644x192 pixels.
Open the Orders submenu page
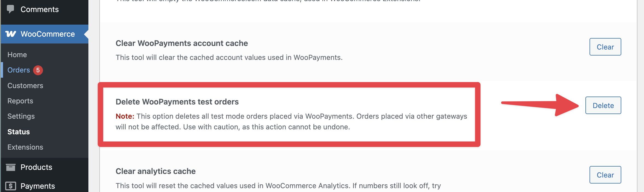click(x=19, y=70)
